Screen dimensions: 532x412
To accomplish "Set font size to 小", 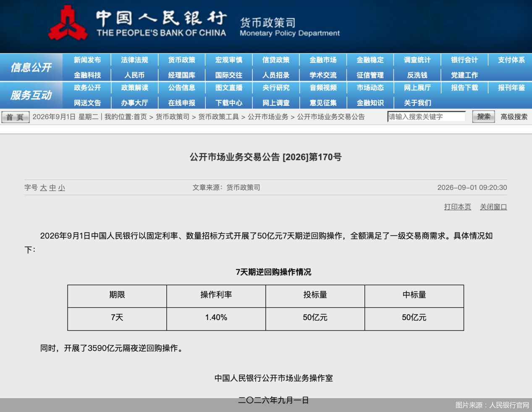I will click(62, 188).
